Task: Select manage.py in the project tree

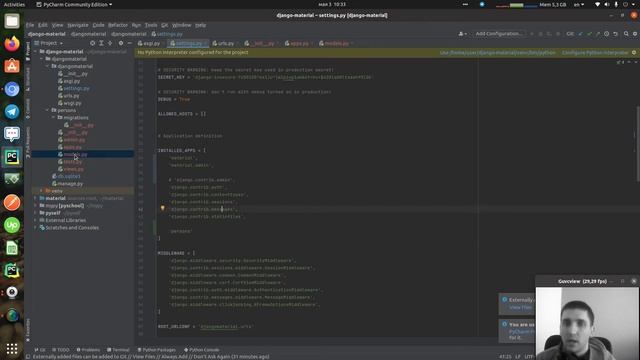Action: click(x=70, y=184)
